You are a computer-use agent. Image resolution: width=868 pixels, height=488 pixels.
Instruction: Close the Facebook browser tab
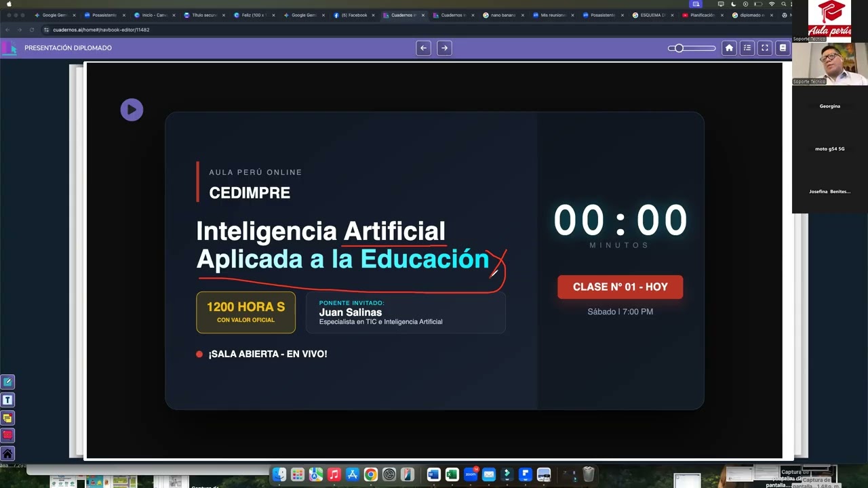(373, 15)
